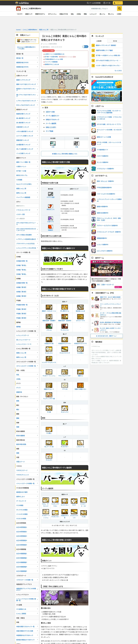Expand the 質問掲示板(30544) sidebar row

coord(27,67)
